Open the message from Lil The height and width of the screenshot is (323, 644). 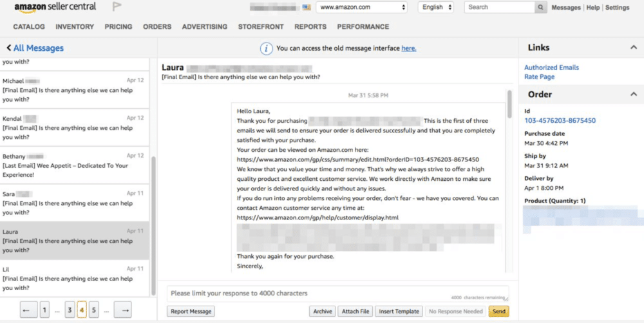pyautogui.click(x=74, y=278)
